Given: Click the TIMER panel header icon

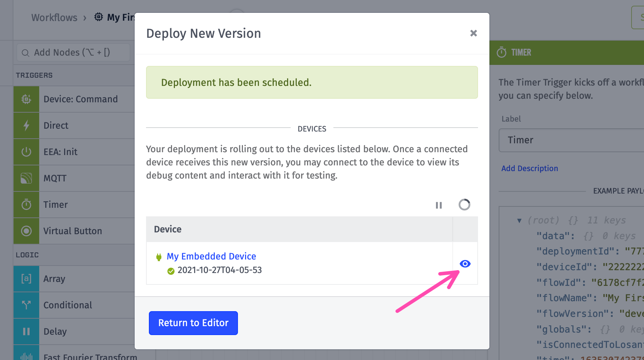Looking at the screenshot, I should click(502, 52).
